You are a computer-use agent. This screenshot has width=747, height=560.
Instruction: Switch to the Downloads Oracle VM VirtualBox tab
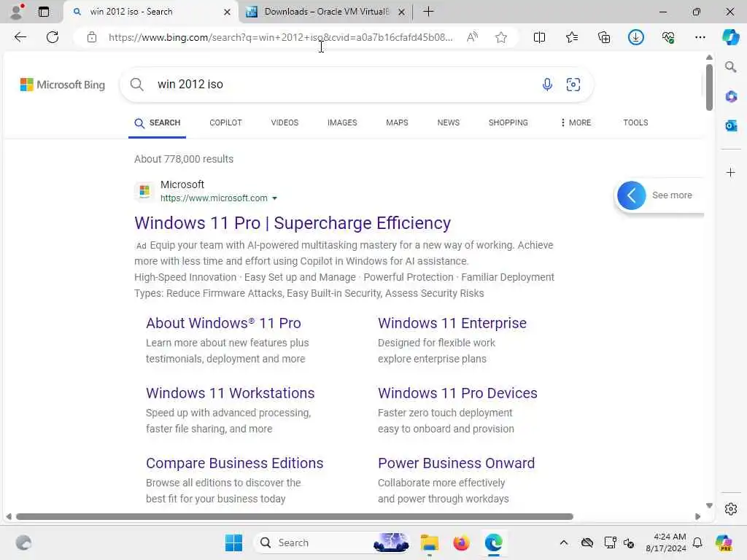[x=326, y=12]
